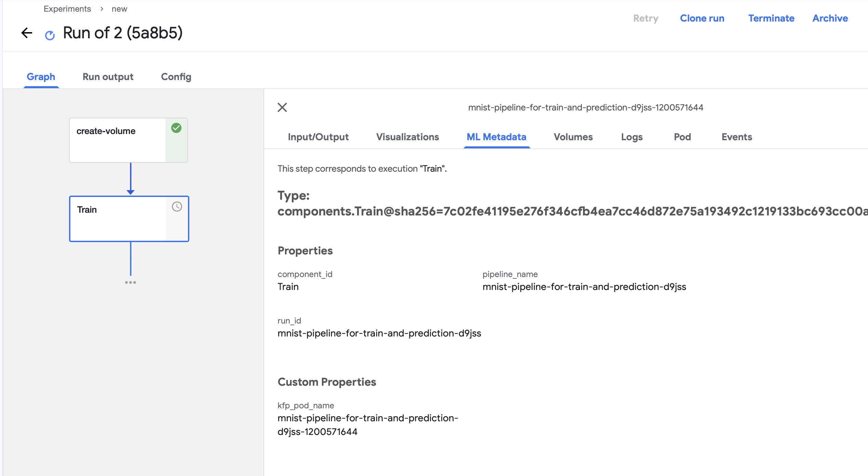Click the component_id value Train
The width and height of the screenshot is (868, 476).
click(x=288, y=287)
